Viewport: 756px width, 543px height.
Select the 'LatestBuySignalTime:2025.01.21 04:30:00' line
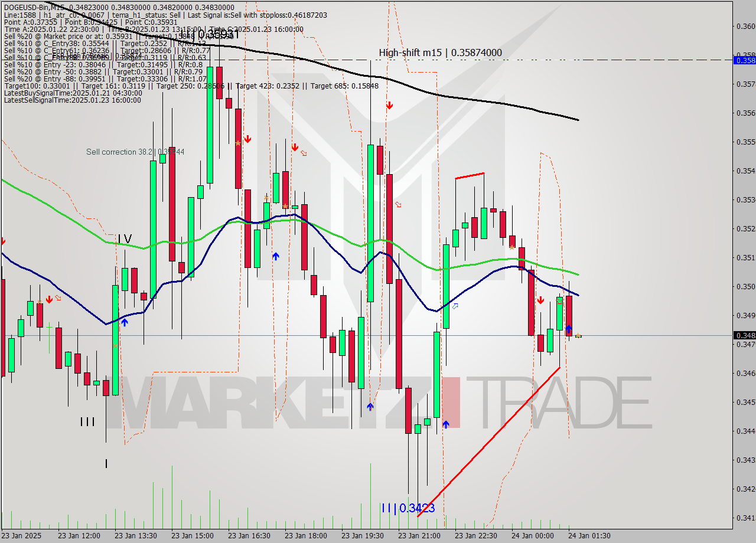73,93
